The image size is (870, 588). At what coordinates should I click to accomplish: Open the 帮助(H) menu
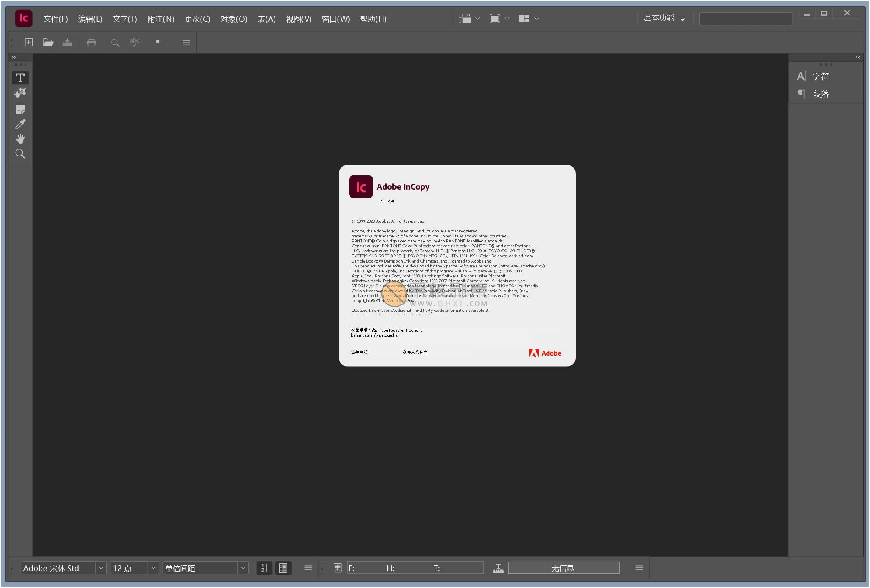click(373, 19)
